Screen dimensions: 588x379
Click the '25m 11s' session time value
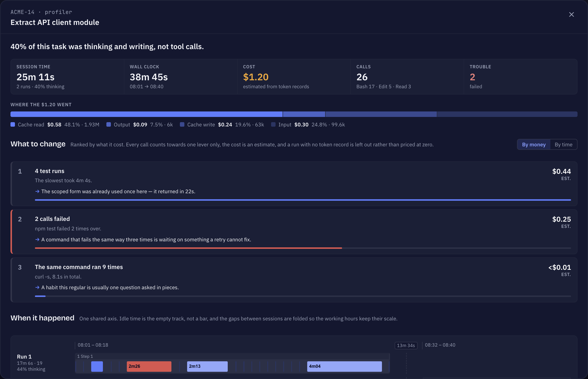point(35,77)
